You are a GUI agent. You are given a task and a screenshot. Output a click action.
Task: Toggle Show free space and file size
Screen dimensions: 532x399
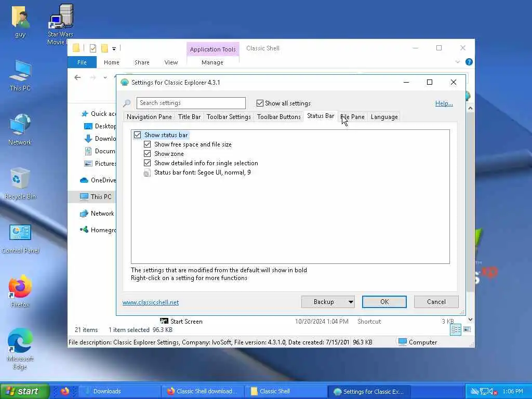(x=147, y=144)
